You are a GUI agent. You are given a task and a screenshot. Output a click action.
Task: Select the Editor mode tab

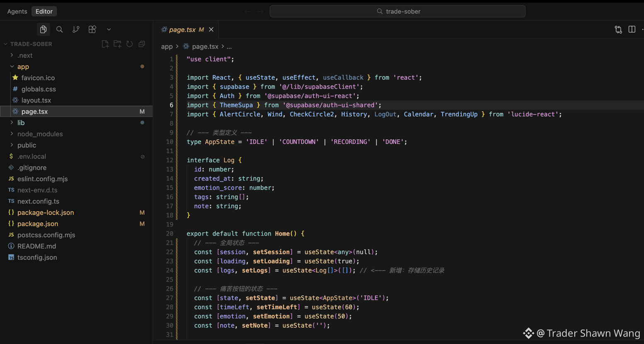(x=44, y=11)
